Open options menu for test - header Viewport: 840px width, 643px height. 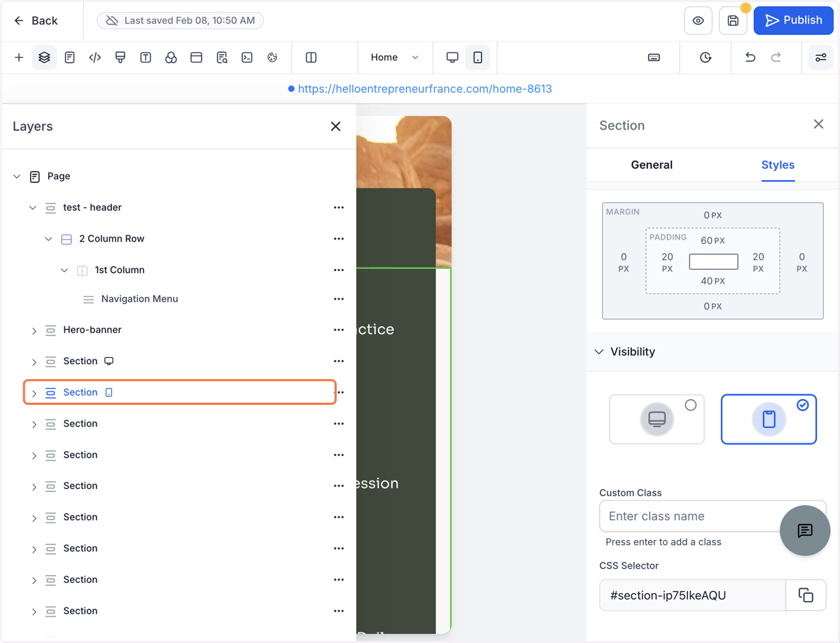click(x=339, y=208)
